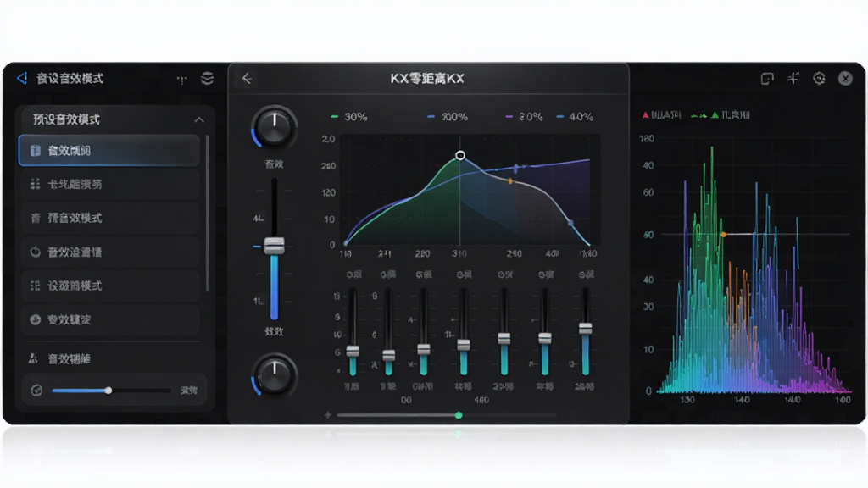Select the white circle node at the curve peak
868x488 pixels.
[460, 156]
